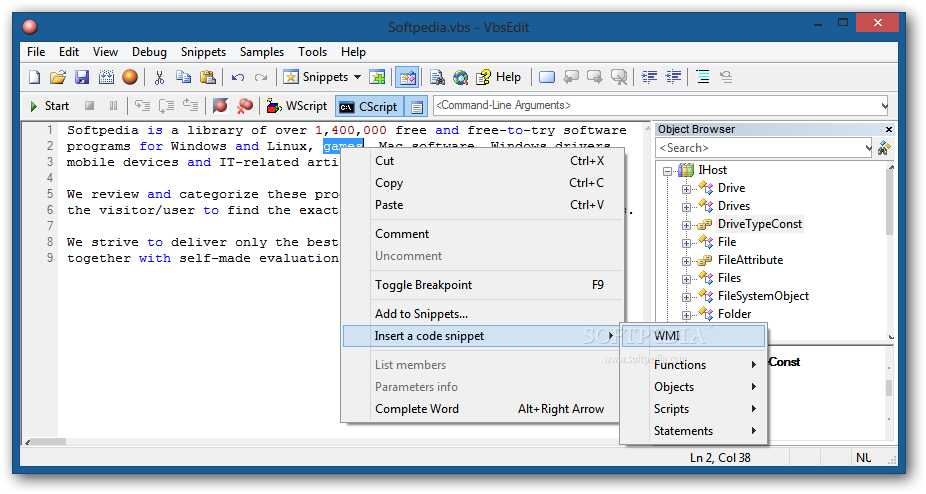This screenshot has height=494, width=926.
Task: Remove all breakpoints with red crossed icon
Action: coord(244,106)
